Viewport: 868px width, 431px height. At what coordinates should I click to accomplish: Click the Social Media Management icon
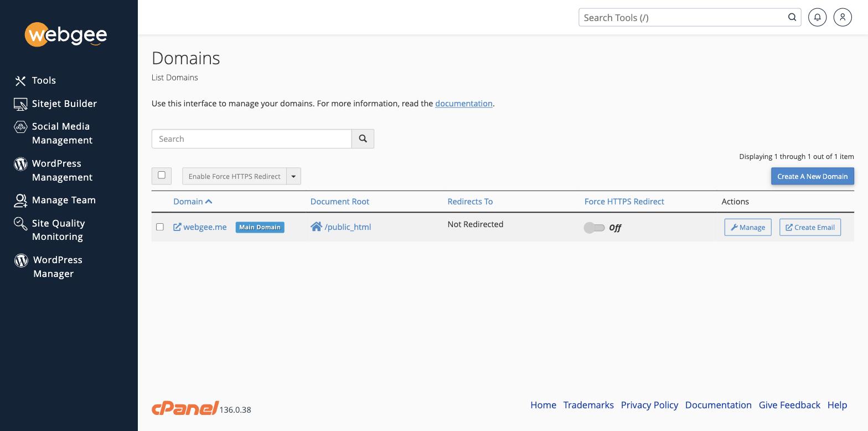pyautogui.click(x=20, y=127)
